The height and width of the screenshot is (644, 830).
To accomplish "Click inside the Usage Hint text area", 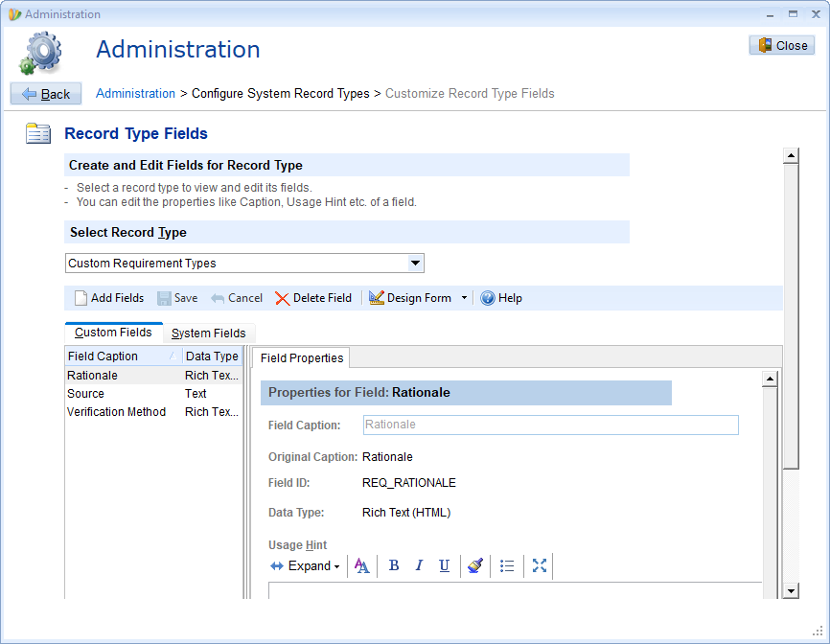I will pos(515,590).
